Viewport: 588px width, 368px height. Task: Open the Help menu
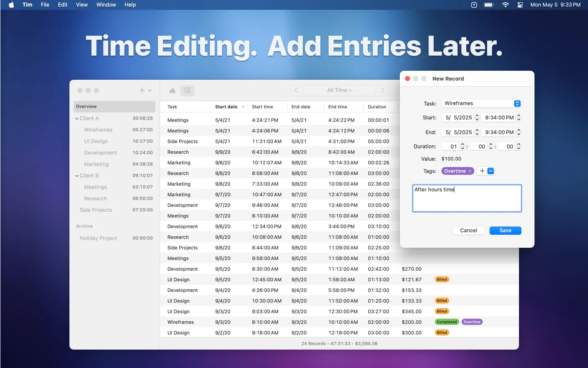pos(130,5)
